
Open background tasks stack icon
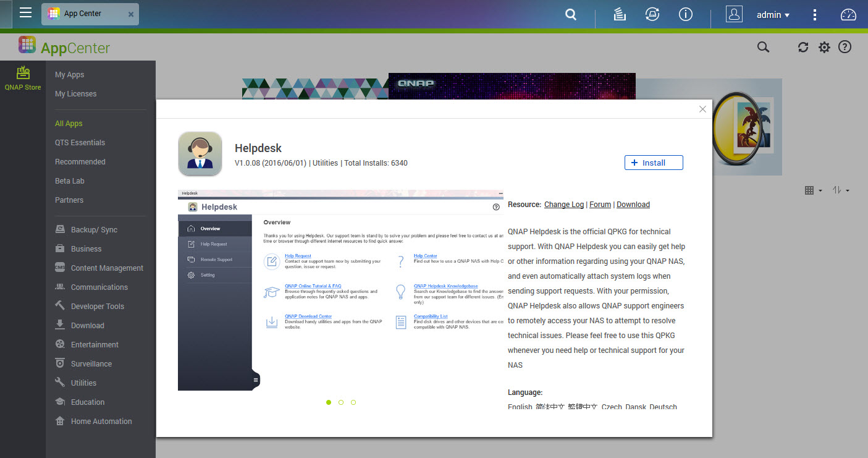coord(620,15)
